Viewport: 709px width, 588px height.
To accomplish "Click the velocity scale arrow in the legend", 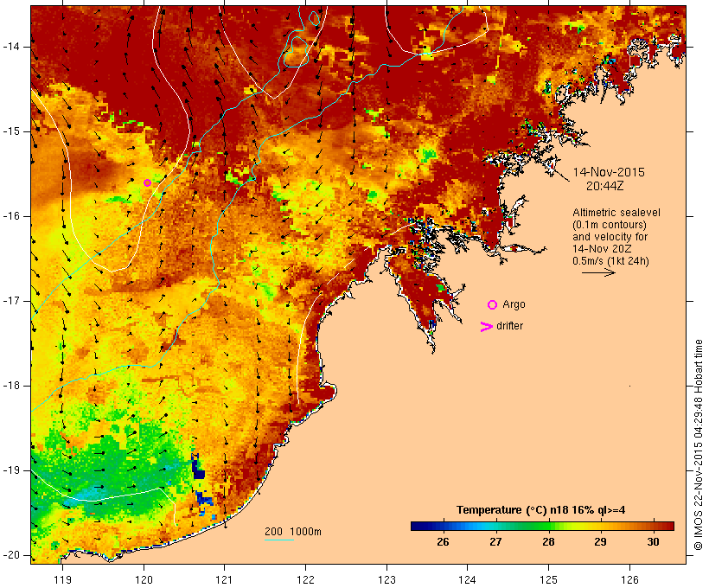I will click(x=598, y=272).
